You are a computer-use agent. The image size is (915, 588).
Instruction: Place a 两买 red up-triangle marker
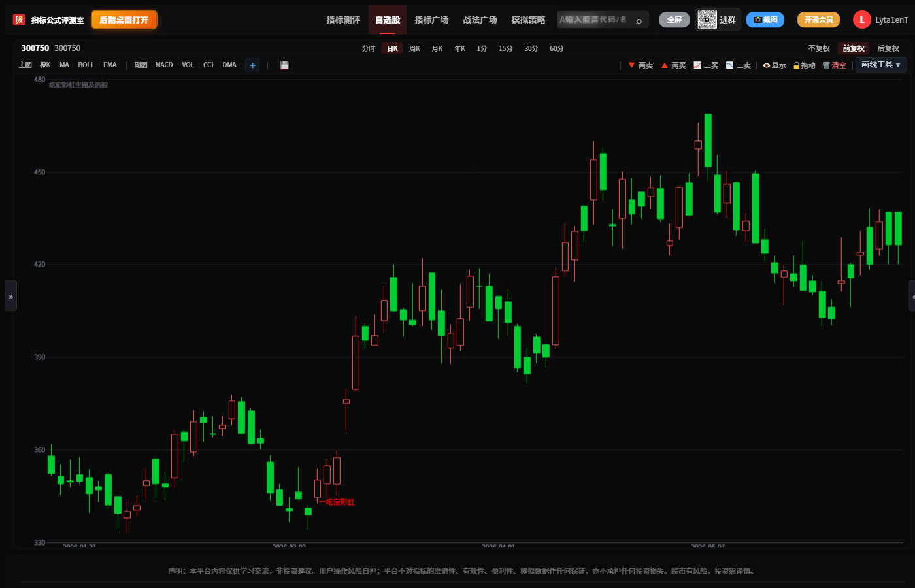point(673,65)
